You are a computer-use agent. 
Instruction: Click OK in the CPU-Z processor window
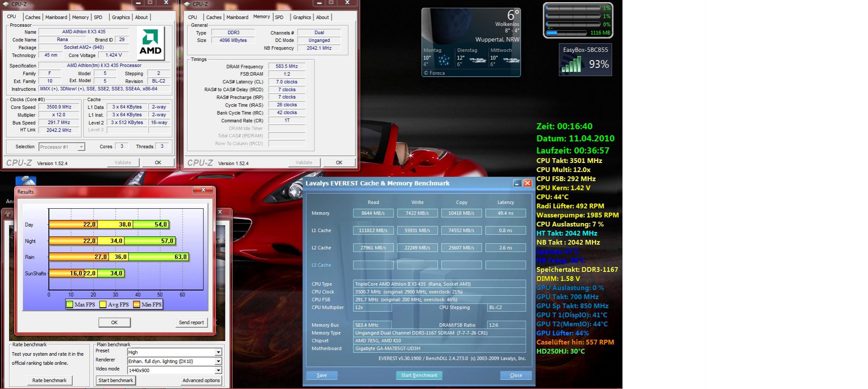[158, 163]
